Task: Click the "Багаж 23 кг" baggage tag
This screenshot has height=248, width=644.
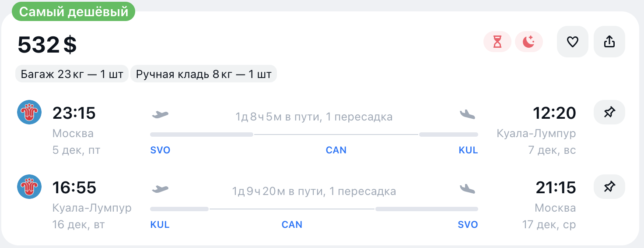Action: [72, 74]
